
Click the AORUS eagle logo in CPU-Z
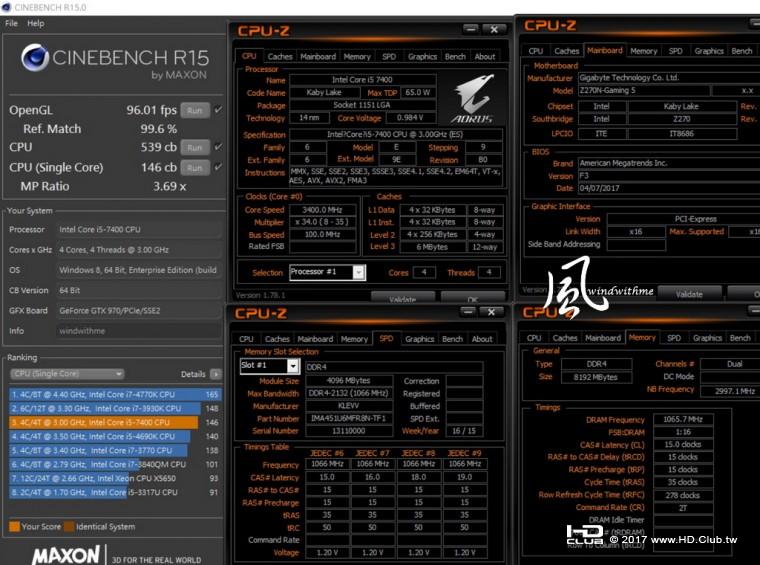(474, 98)
